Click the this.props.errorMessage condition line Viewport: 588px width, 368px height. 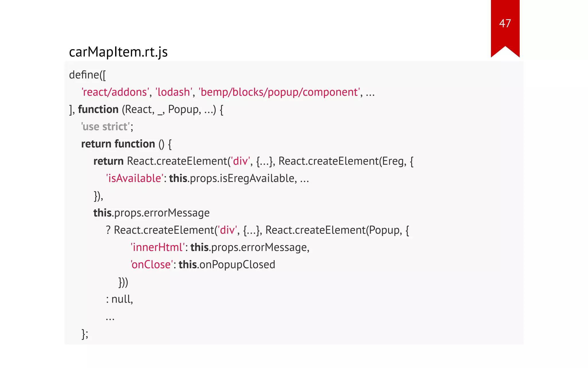(x=151, y=213)
